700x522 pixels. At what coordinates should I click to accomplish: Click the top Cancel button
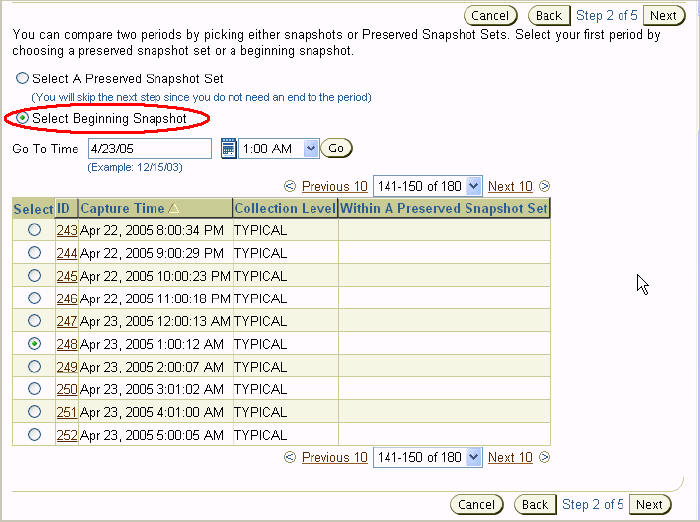[x=490, y=16]
